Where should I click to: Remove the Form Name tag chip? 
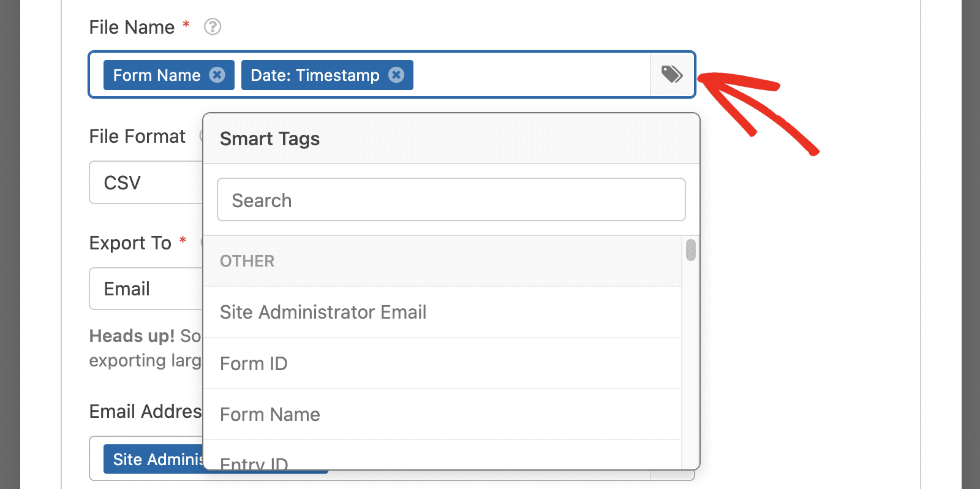pos(217,75)
